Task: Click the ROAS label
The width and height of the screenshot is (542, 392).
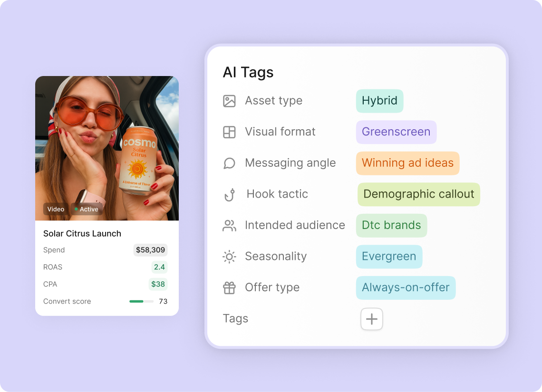Action: pyautogui.click(x=53, y=267)
